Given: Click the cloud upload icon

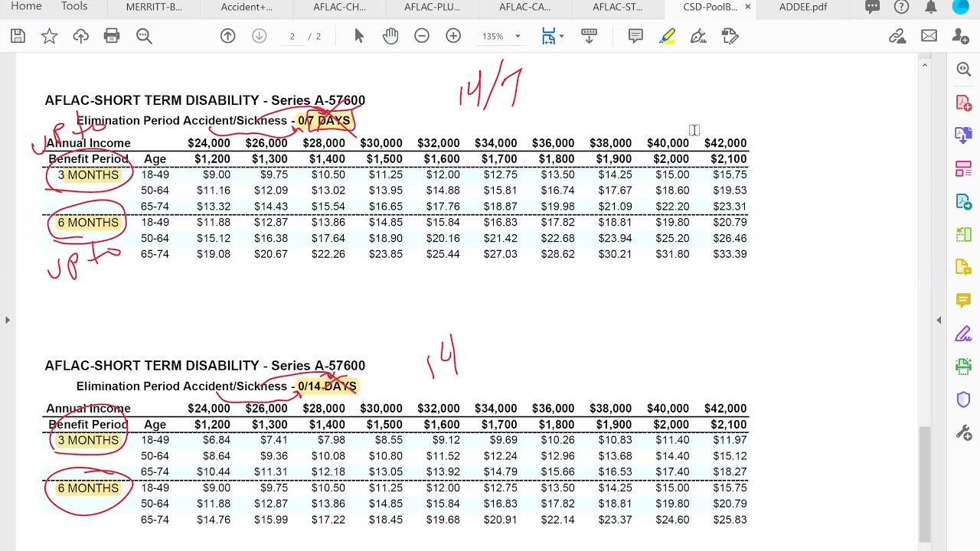Looking at the screenshot, I should tap(80, 36).
